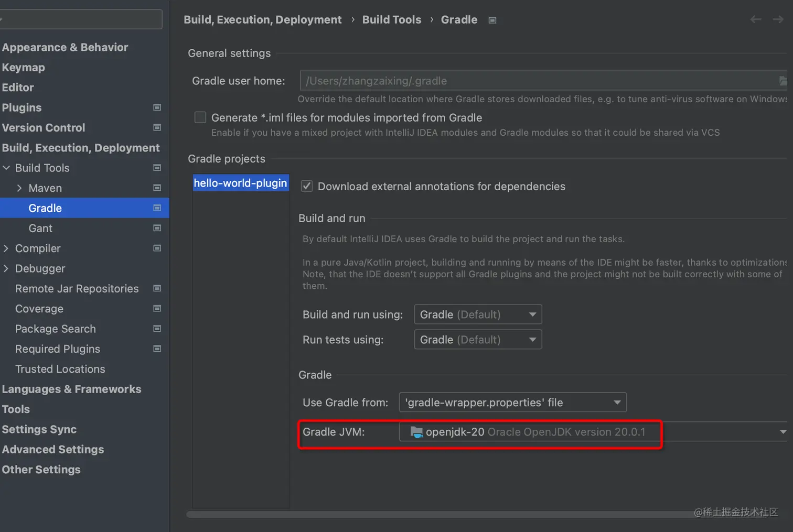The image size is (793, 532).
Task: Click project-level icon in the breadcrumb after Gradle
Action: pos(492,20)
